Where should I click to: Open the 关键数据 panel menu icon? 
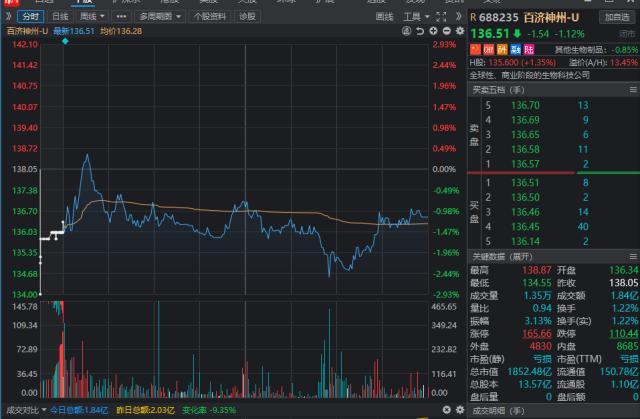tap(633, 257)
